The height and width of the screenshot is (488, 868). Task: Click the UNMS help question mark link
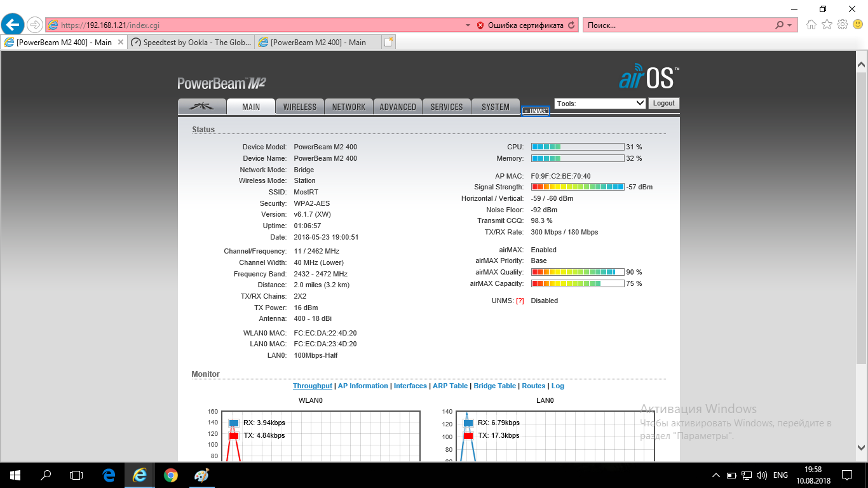[x=520, y=301]
